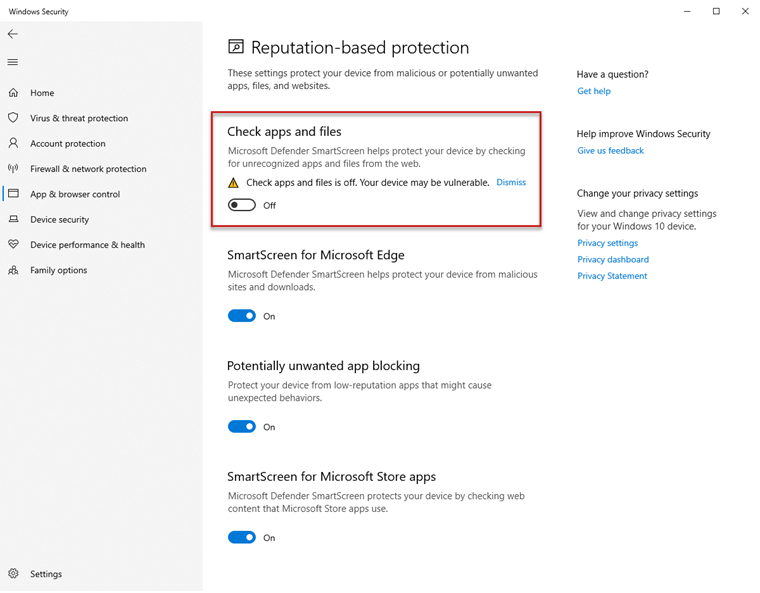Open the Privacy dashboard link
This screenshot has width=760, height=593.
click(613, 260)
